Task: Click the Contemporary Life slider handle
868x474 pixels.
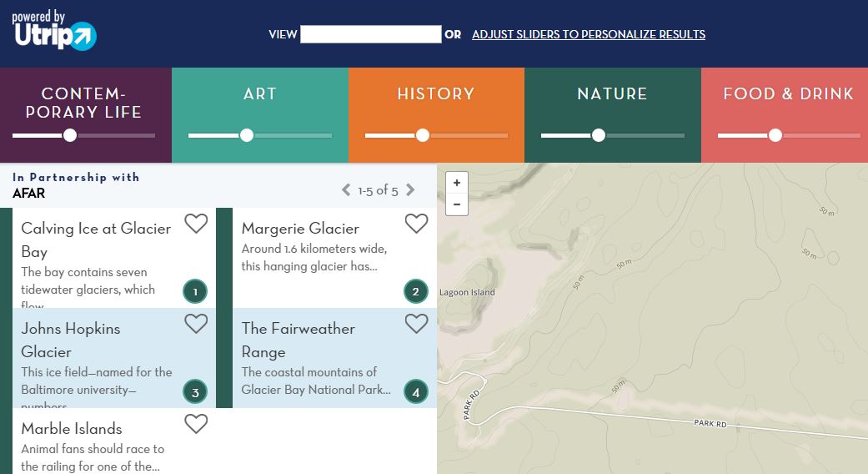Action: tap(70, 135)
